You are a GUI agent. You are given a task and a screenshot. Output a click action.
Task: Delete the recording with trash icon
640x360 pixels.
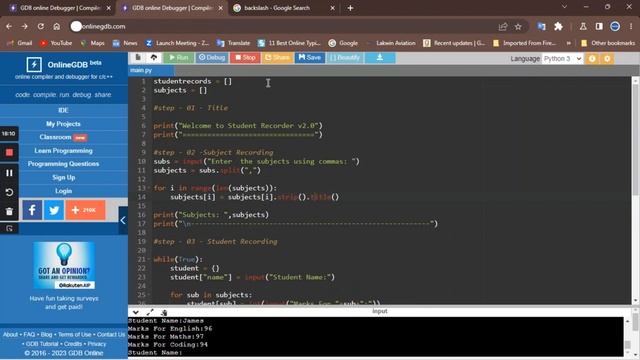9,211
